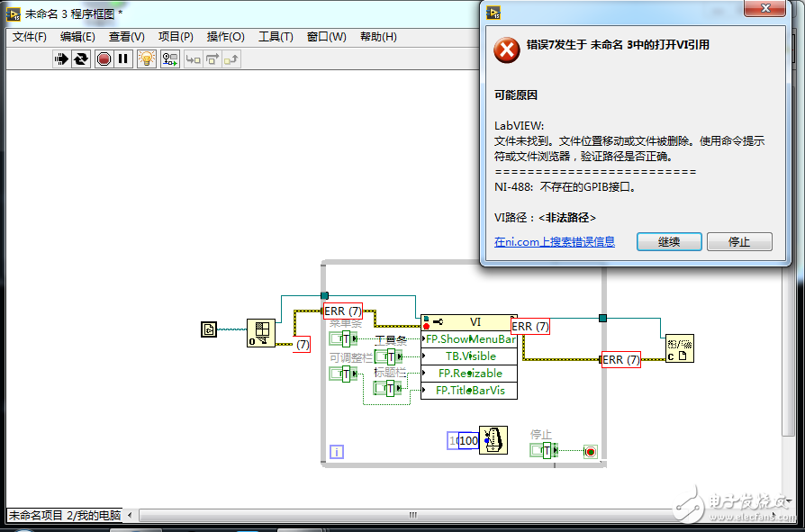
Task: Click the Step Over toolbar icon
Action: (212, 60)
